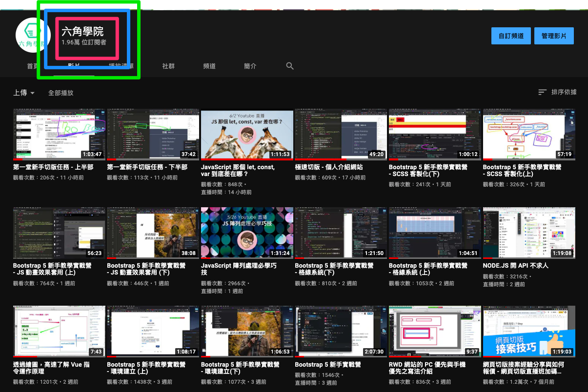Click text 觀看次數：206次・11 小時前
The image size is (588, 392).
pyautogui.click(x=48, y=177)
